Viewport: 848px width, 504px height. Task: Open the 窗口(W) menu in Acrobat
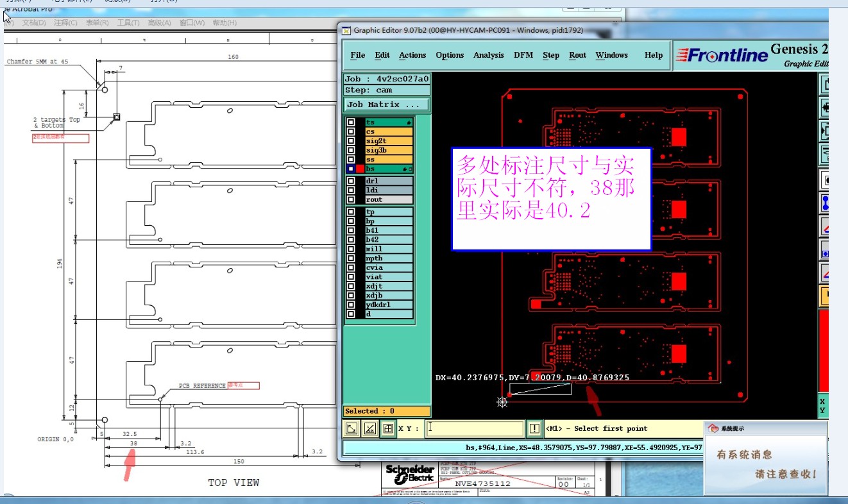pos(192,23)
